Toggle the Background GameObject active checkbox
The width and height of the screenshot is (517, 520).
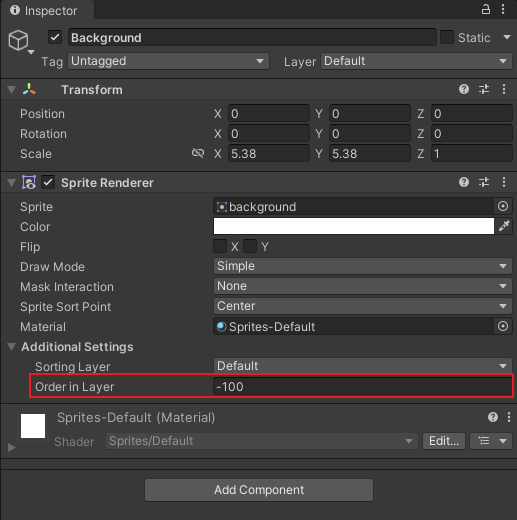coord(55,37)
